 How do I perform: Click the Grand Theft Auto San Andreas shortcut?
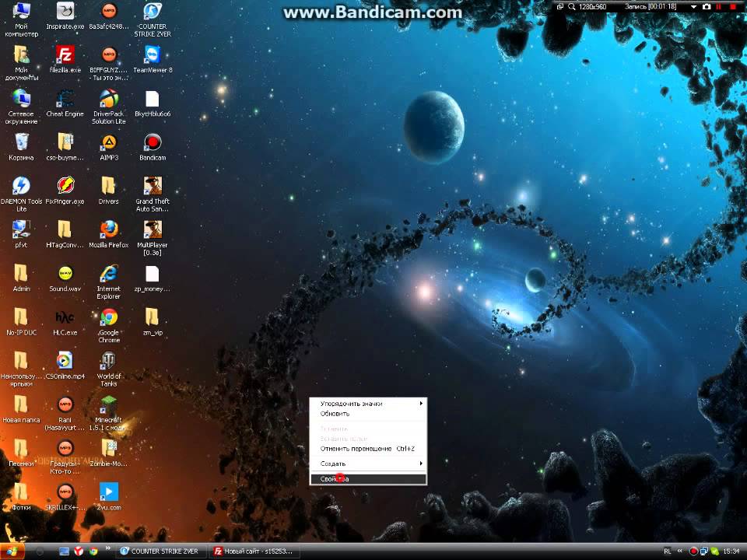coord(153,194)
